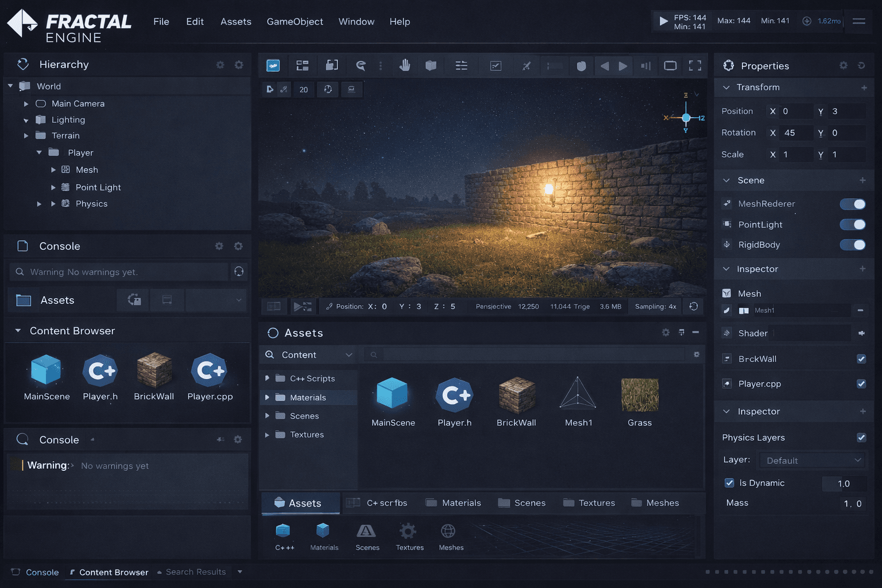Click the Meshes globe icon in bottom strip
Viewport: 882px width, 588px height.
click(x=448, y=531)
